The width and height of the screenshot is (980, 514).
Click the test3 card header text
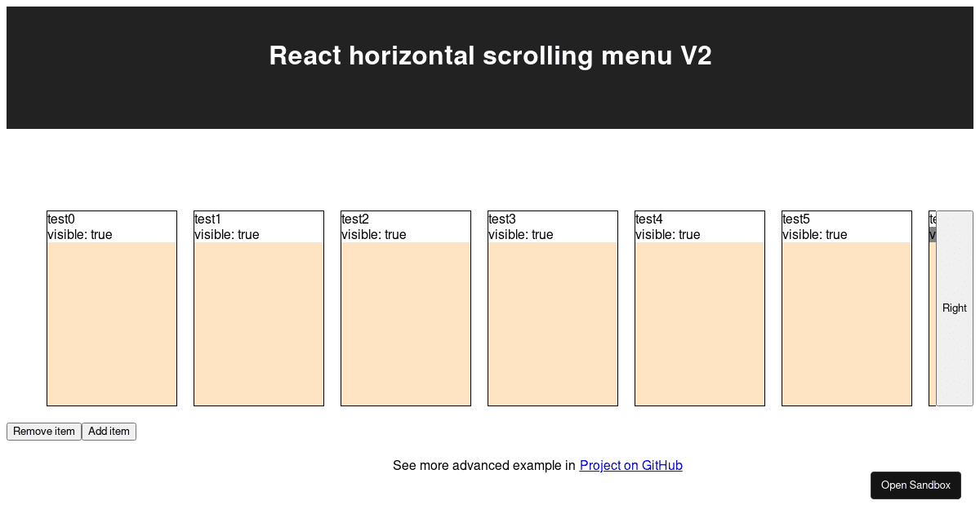(501, 219)
